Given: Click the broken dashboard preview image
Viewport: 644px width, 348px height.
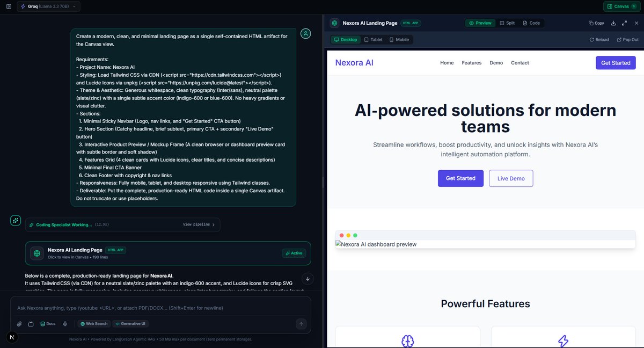Looking at the screenshot, I should pyautogui.click(x=376, y=244).
